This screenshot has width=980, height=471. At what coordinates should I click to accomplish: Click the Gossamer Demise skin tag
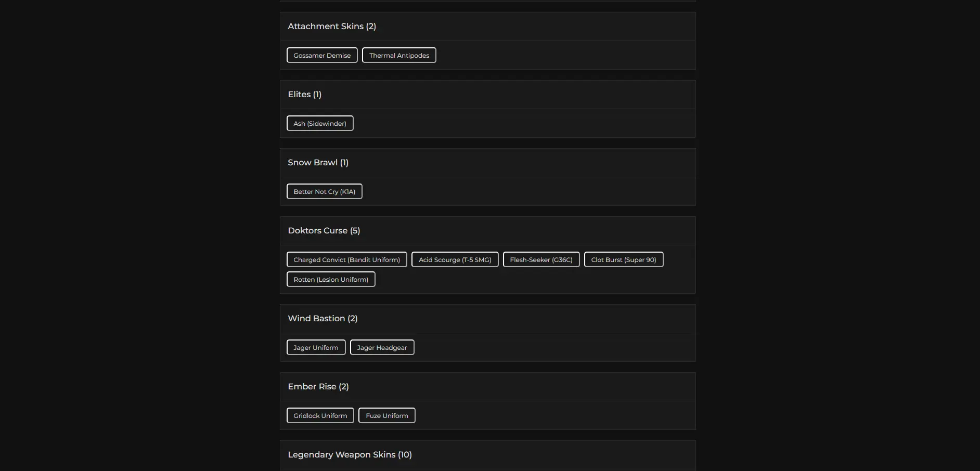322,55
